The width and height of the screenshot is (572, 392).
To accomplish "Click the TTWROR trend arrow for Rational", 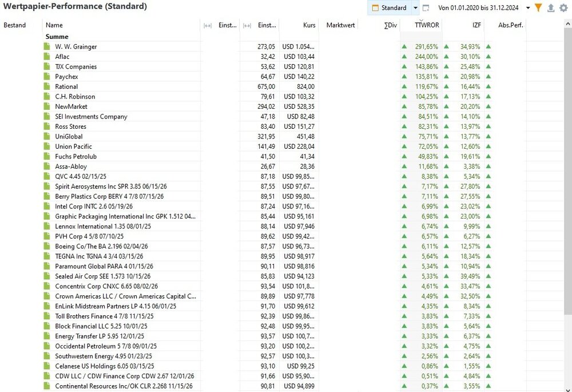I will [x=404, y=86].
